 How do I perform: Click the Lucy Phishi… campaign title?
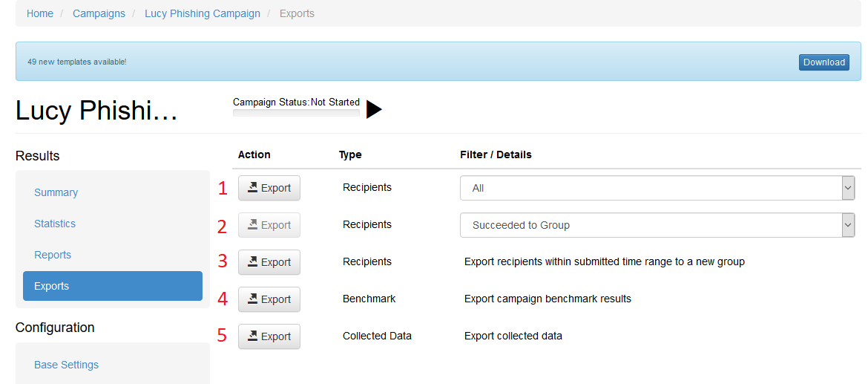click(x=97, y=110)
